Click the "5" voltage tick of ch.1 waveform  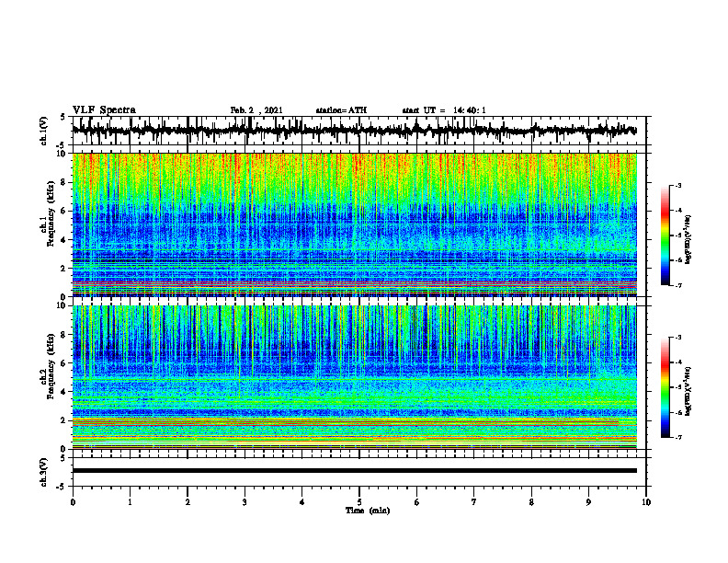point(63,118)
